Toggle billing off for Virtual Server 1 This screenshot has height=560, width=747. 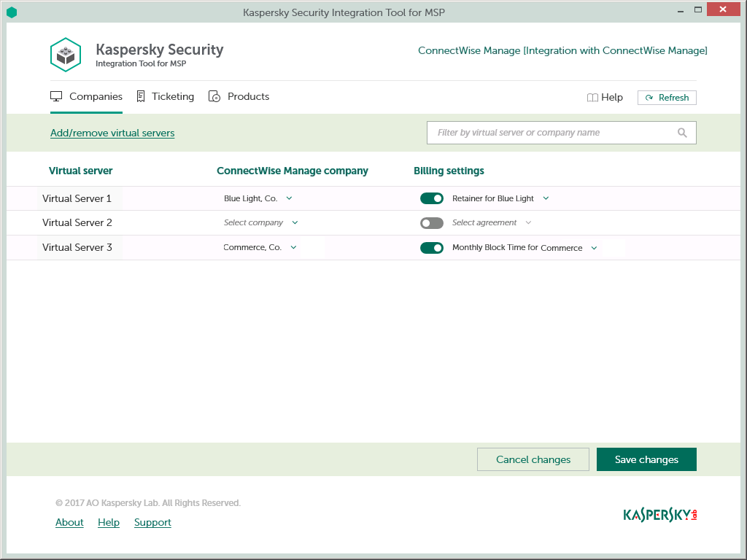(432, 198)
